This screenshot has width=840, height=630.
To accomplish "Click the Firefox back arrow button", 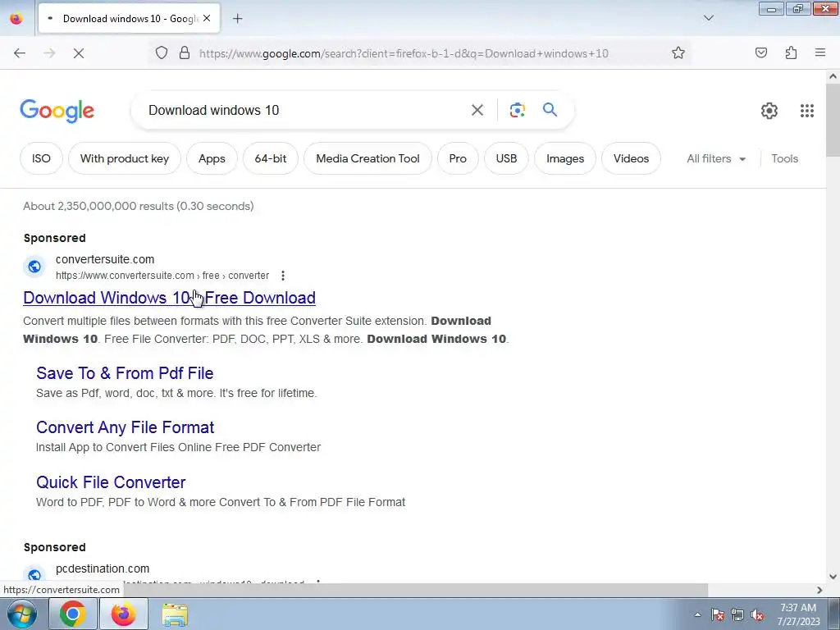I will tap(20, 53).
